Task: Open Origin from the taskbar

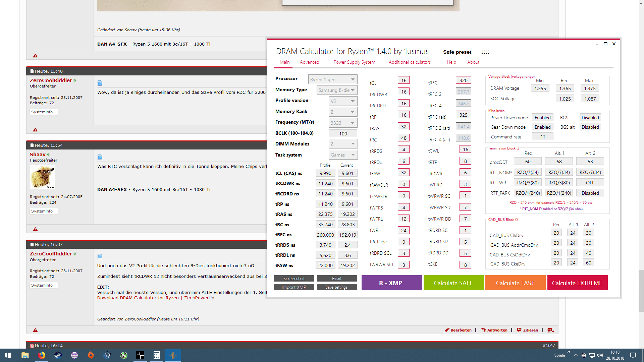Action: [91, 355]
